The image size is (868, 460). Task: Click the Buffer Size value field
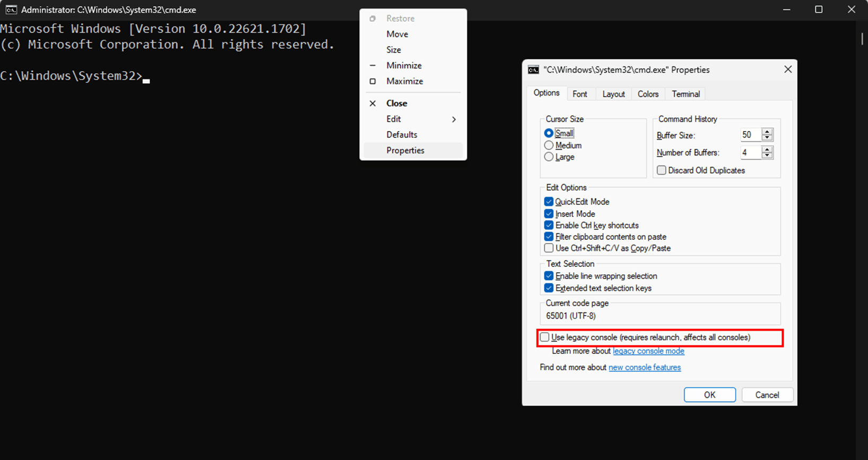(x=751, y=135)
